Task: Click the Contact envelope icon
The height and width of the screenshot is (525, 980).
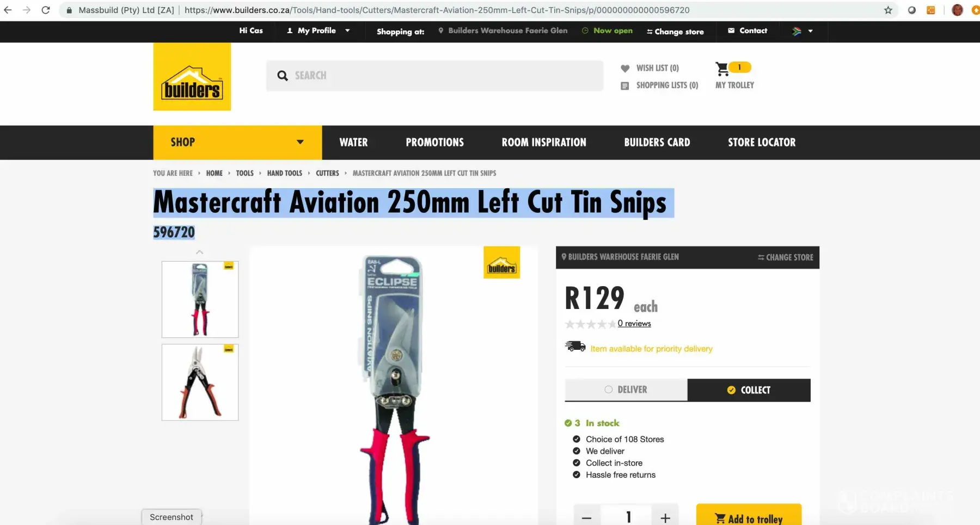Action: [731, 30]
